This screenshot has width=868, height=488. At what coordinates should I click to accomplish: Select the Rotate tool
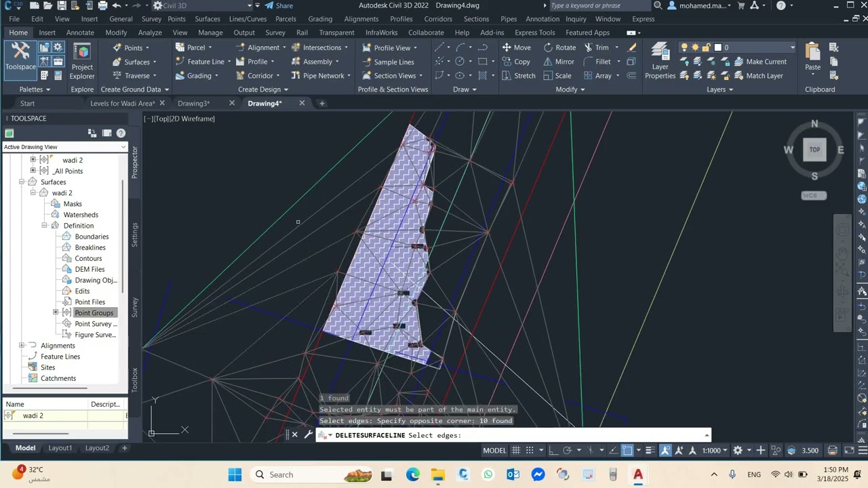pyautogui.click(x=559, y=47)
